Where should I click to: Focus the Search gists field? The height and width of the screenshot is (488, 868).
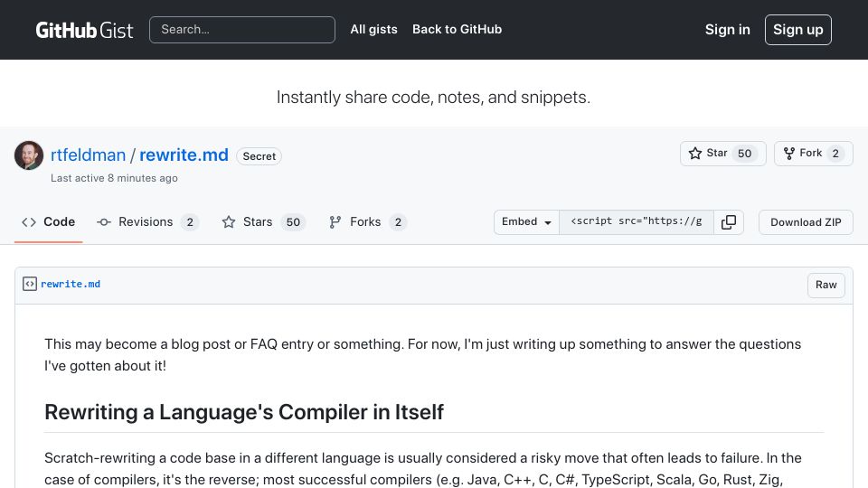click(242, 30)
